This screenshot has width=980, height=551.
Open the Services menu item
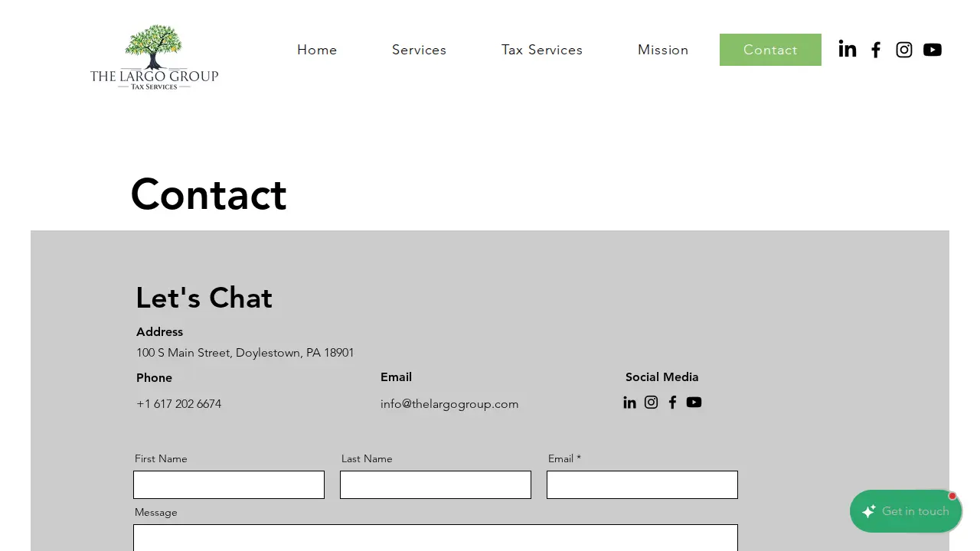pos(419,50)
